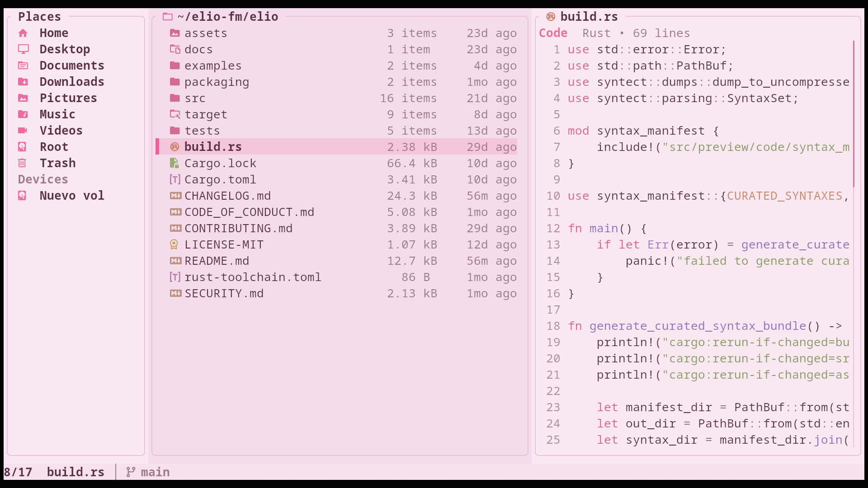Viewport: 868px width, 488px height.
Task: Click the Documents icon in the sidebar
Action: pos(23,66)
